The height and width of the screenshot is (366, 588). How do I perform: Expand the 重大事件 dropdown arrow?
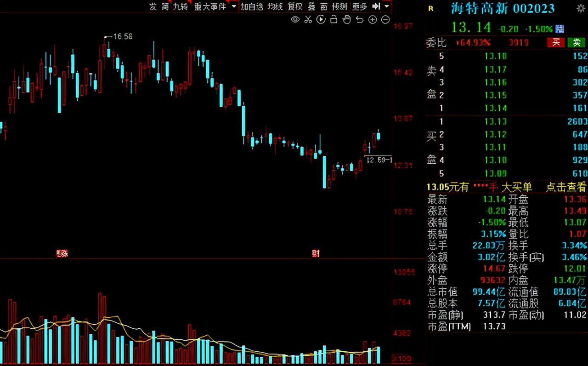click(x=234, y=6)
